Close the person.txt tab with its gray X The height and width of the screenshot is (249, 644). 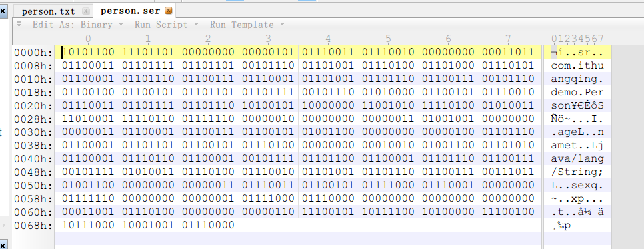(x=85, y=11)
